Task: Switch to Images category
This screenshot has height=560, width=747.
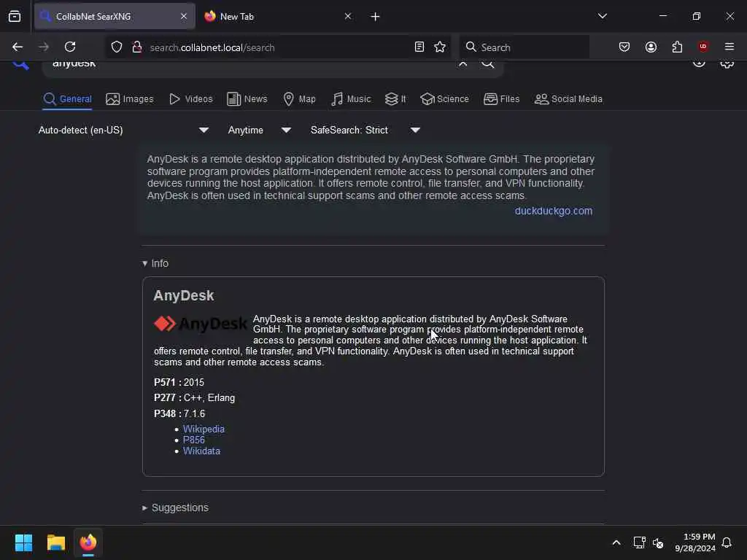Action: click(130, 99)
